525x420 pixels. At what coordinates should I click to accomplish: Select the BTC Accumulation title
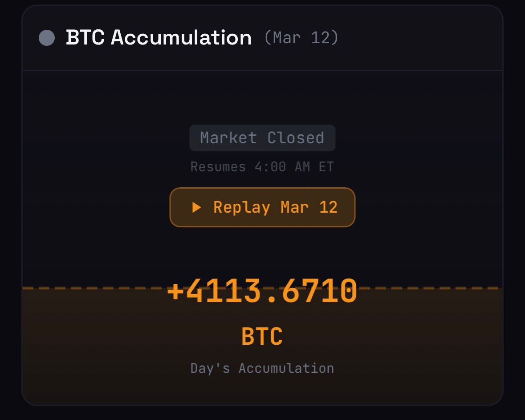[159, 38]
